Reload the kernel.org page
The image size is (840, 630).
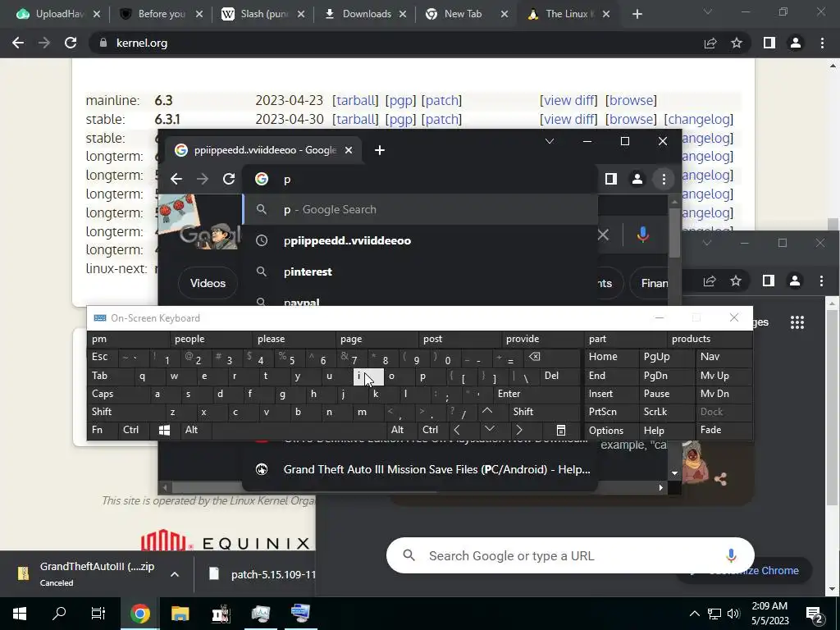click(71, 43)
